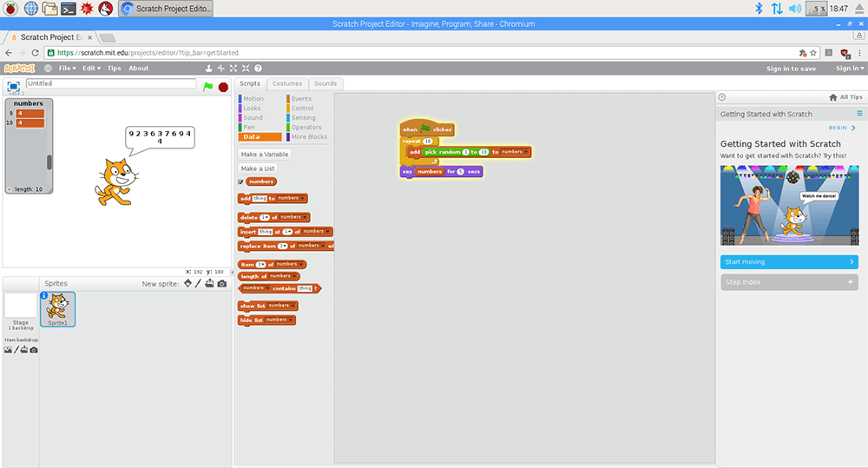
Task: Open File menu
Action: click(67, 68)
